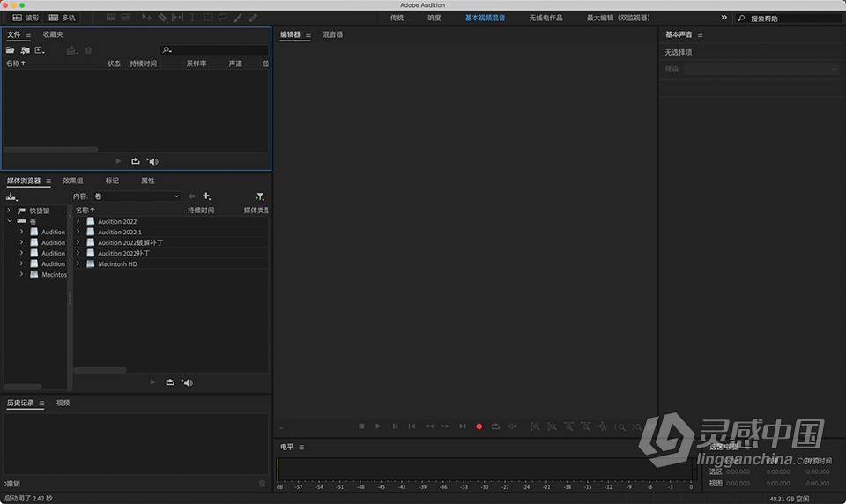Select the Move tool in top toolbar

pos(146,18)
